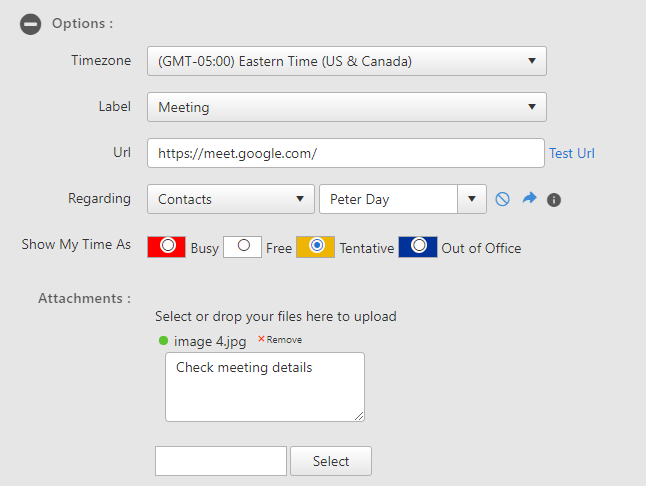646x486 pixels.
Task: Click the Test Url link
Action: pos(572,153)
